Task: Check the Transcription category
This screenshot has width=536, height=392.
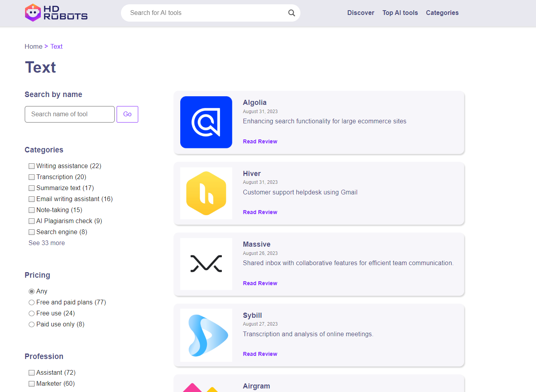Action: (32, 177)
